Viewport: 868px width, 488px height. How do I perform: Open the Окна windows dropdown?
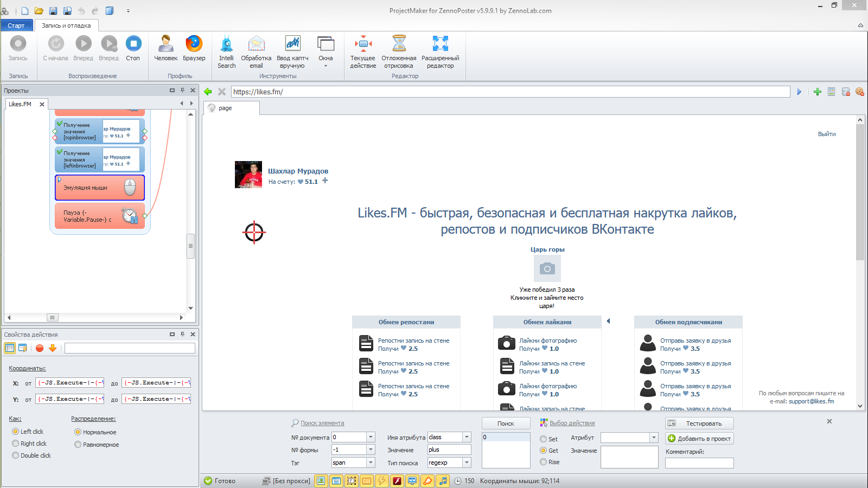tap(325, 52)
